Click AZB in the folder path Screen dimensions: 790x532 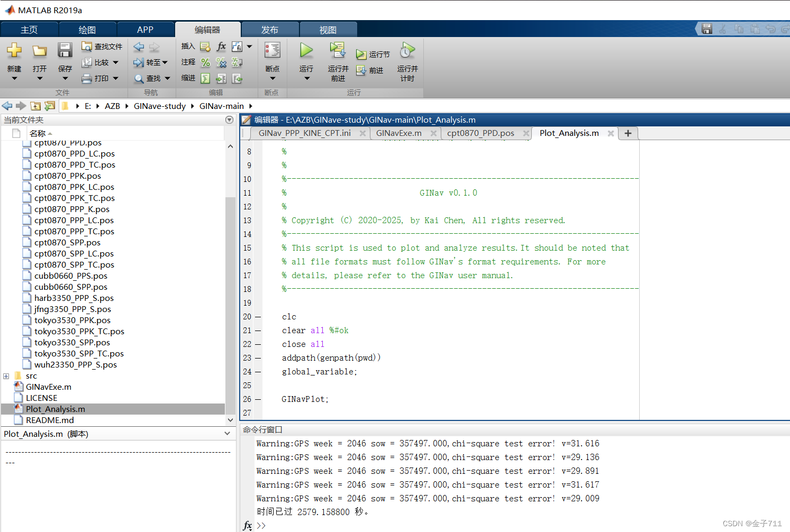pyautogui.click(x=112, y=106)
